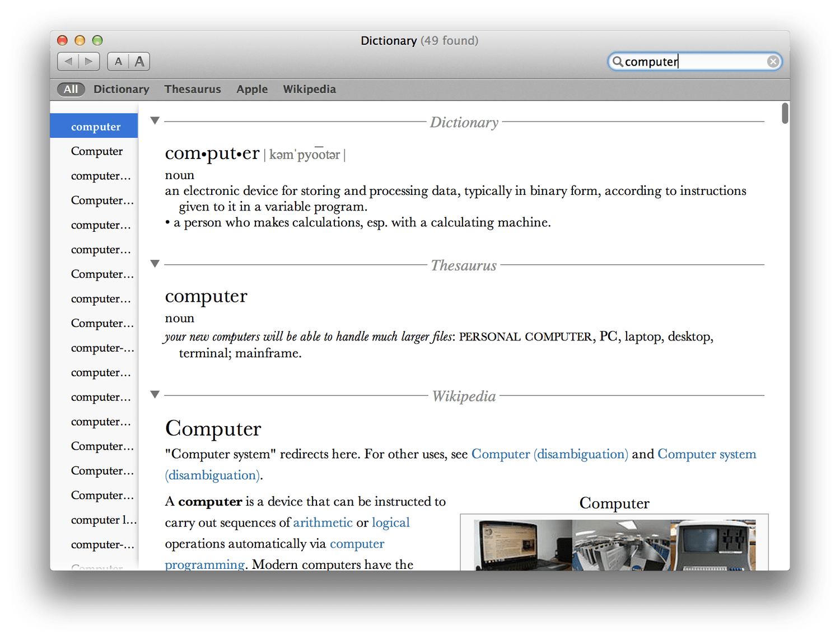
Task: Show only Wikipedia results
Action: click(309, 89)
